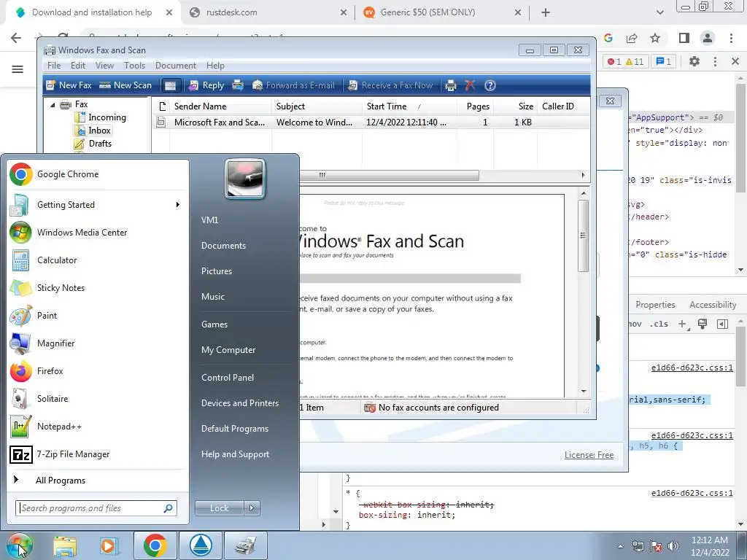Open the View menu in Fax and Scan
Viewport: 747px width, 560px height.
point(104,66)
